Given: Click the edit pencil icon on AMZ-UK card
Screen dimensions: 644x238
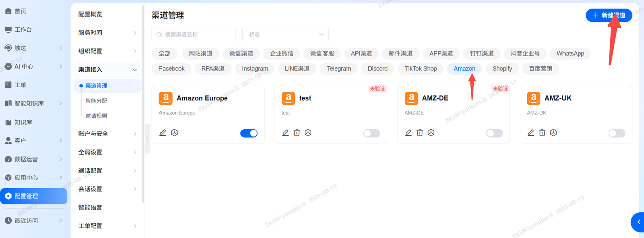Looking at the screenshot, I should (x=531, y=133).
